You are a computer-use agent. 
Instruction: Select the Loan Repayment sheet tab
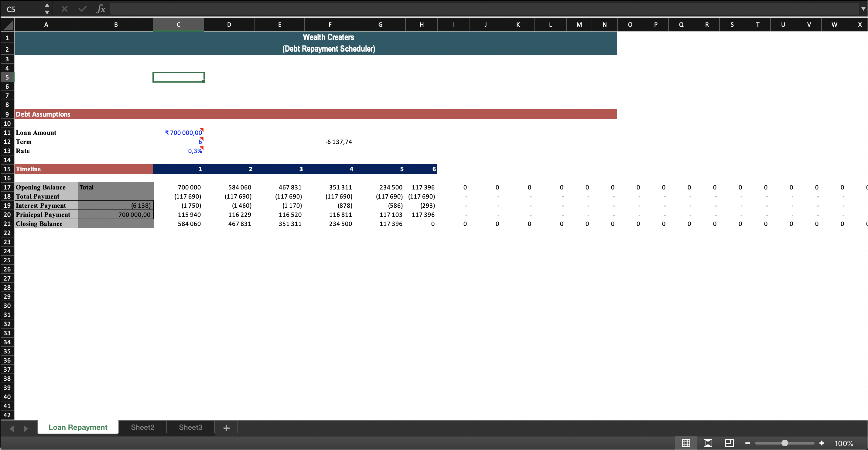tap(78, 427)
